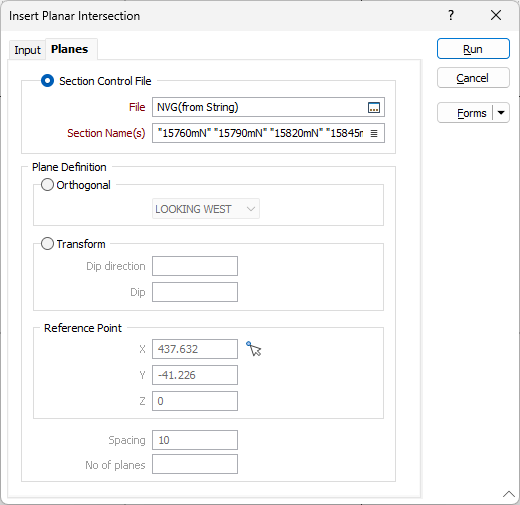Click the Run button
This screenshot has height=505, width=520.
tap(473, 49)
